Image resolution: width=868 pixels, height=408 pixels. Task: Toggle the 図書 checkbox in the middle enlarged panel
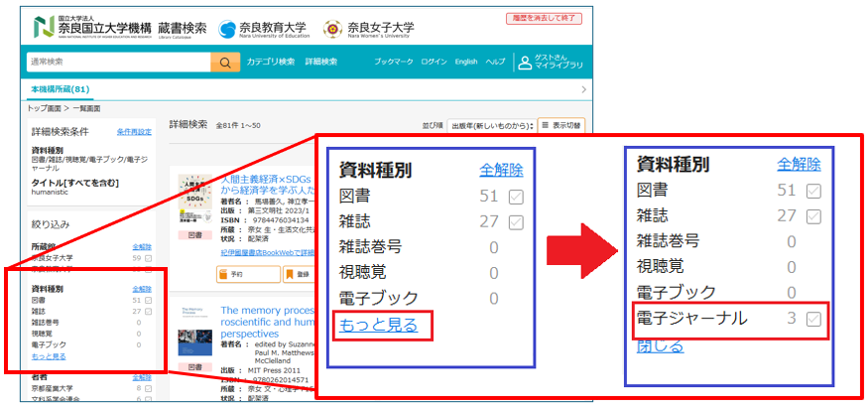pyautogui.click(x=516, y=197)
